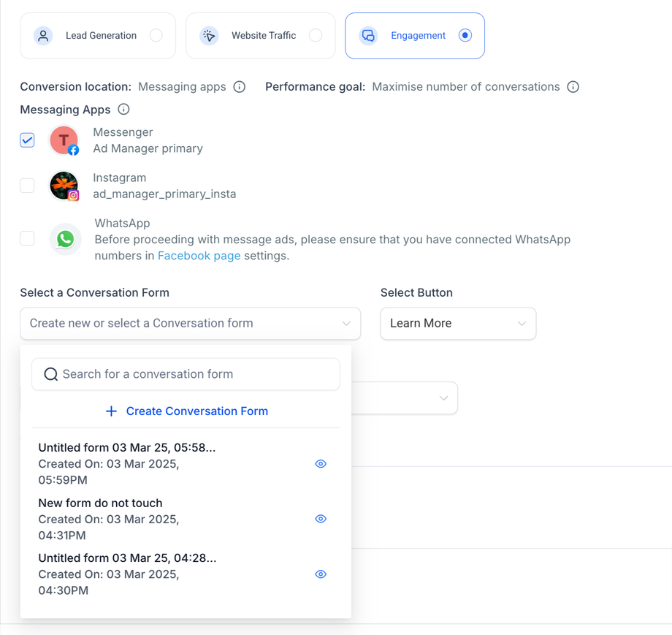Tick the WhatsApp checkbox
Screen dimensions: 672x635
click(x=27, y=238)
